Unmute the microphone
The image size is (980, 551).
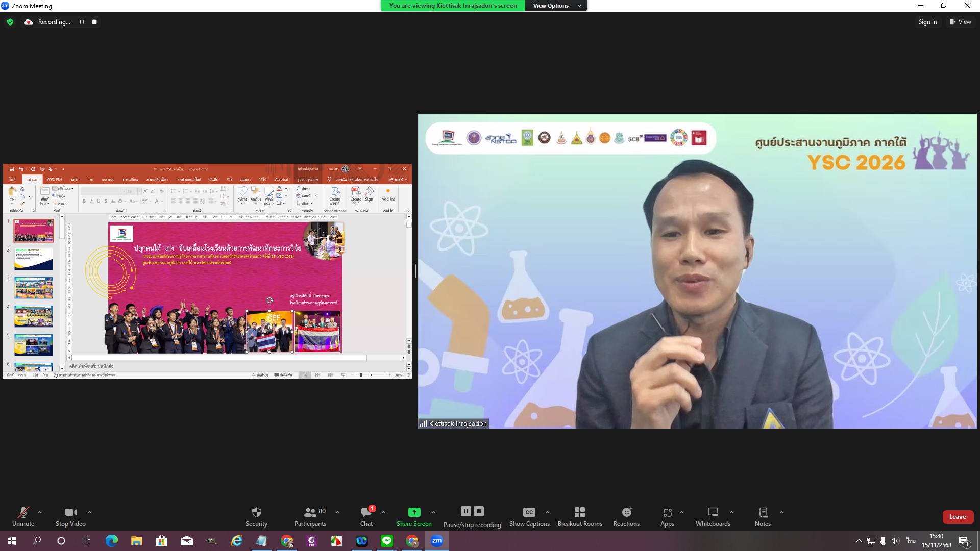(x=23, y=512)
